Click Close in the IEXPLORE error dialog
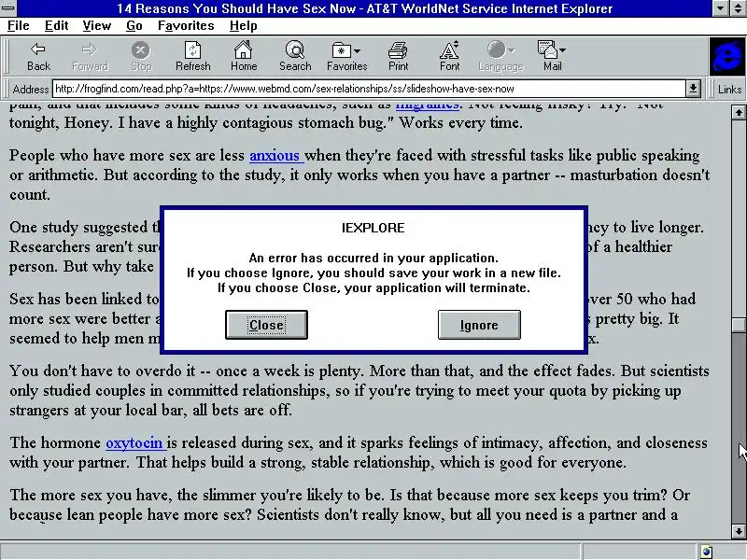Image resolution: width=747 pixels, height=560 pixels. tap(266, 325)
